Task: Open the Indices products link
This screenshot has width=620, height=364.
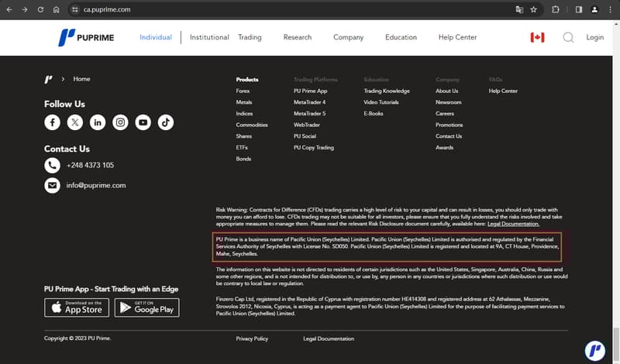Action: coord(244,113)
